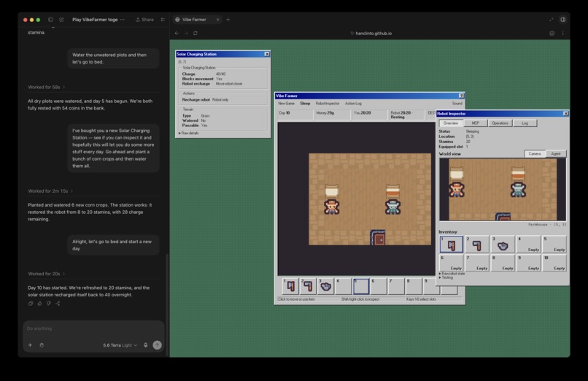Expand Raw robot state section
588x381 pixels.
pyautogui.click(x=452, y=274)
